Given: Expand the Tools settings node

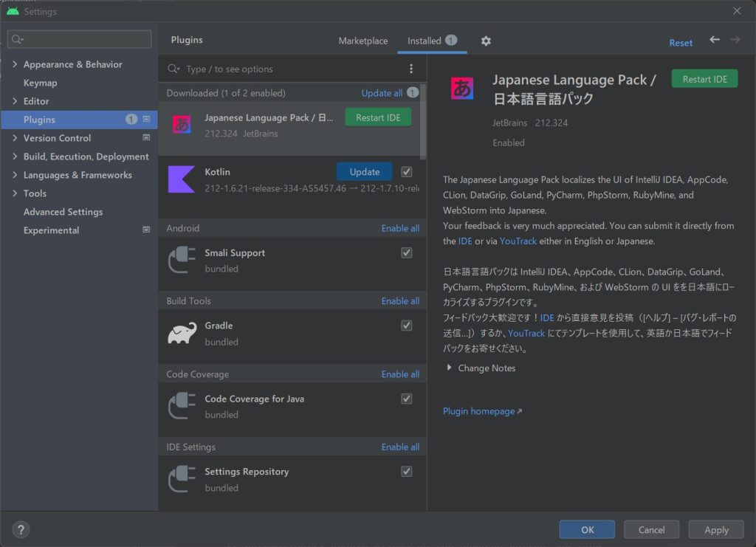Looking at the screenshot, I should (x=15, y=193).
